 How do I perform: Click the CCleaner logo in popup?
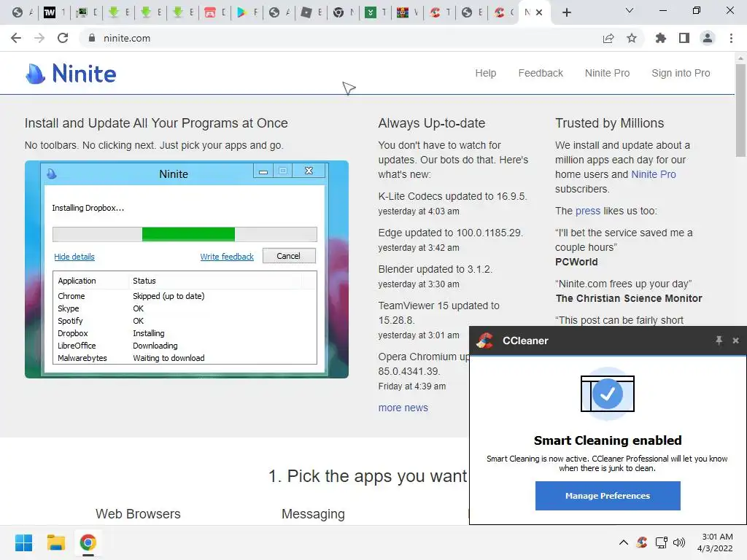coord(484,341)
